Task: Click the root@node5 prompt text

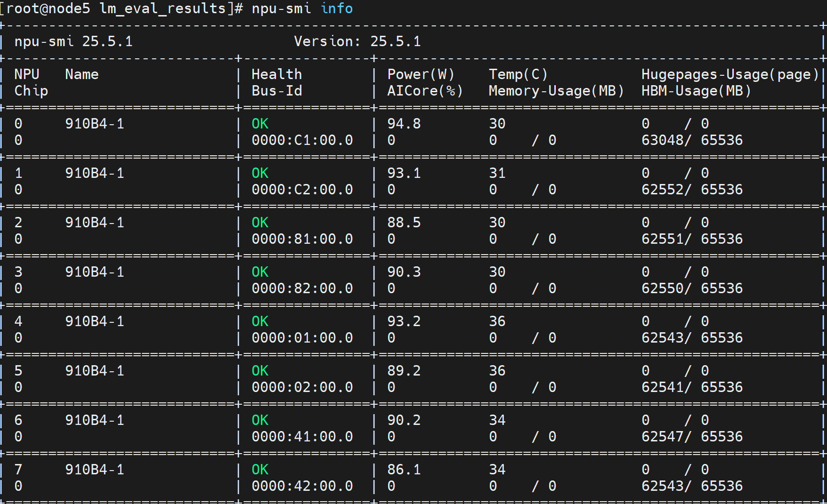Action: (48, 8)
